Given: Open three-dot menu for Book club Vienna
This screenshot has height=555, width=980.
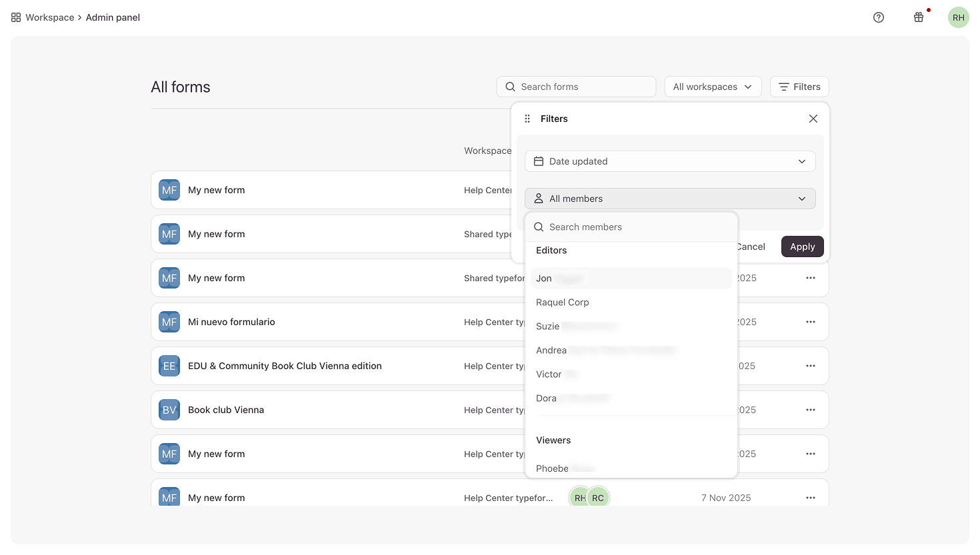Looking at the screenshot, I should 810,410.
